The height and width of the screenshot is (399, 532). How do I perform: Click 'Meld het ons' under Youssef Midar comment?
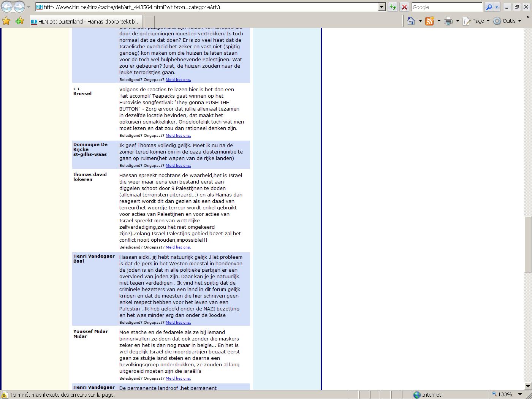[x=178, y=378]
